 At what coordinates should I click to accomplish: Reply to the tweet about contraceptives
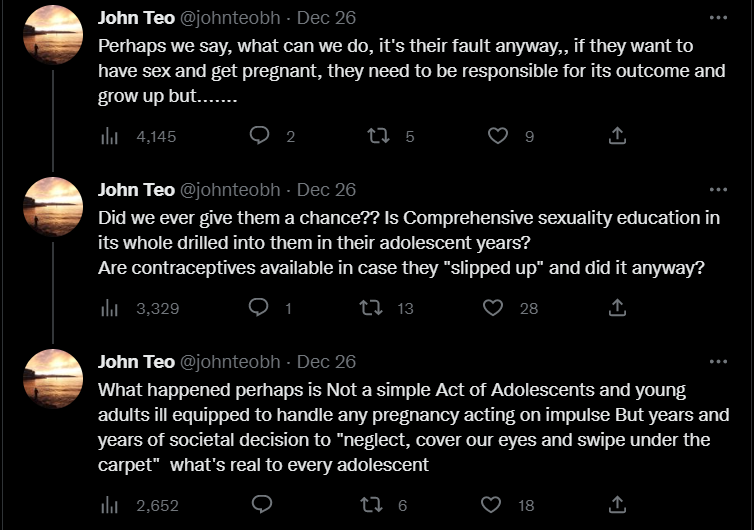point(259,308)
